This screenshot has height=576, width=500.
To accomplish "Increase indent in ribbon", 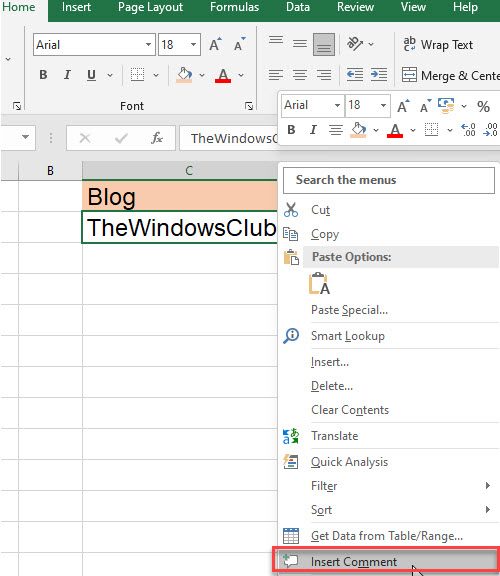I will (x=379, y=75).
